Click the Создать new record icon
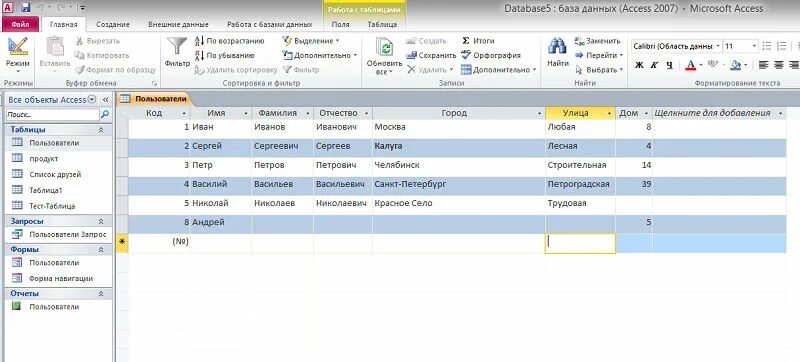 point(411,41)
